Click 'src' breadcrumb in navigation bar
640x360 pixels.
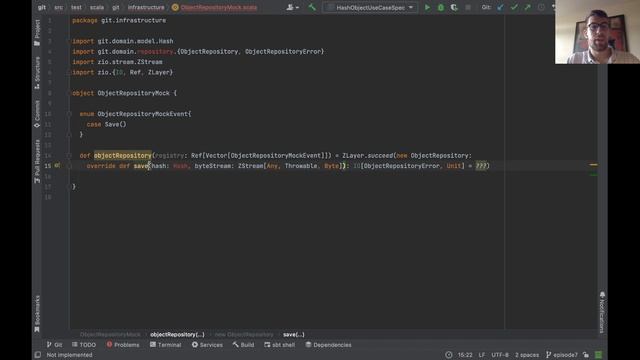[x=59, y=7]
